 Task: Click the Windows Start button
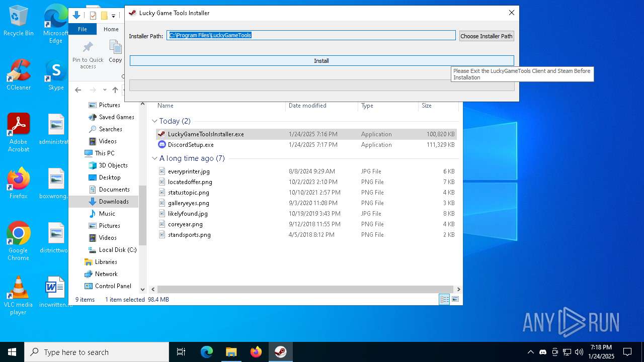pos(12,352)
